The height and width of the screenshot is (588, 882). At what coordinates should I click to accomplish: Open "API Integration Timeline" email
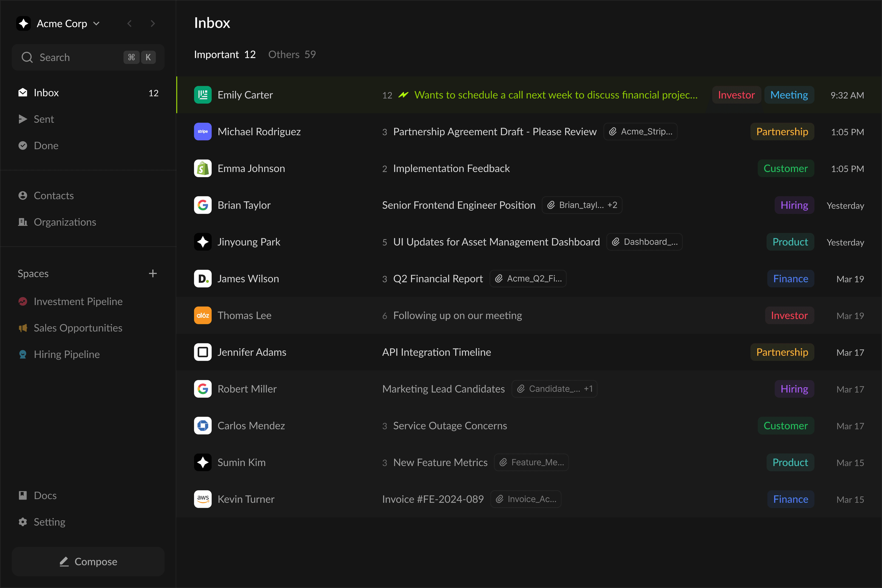point(436,352)
